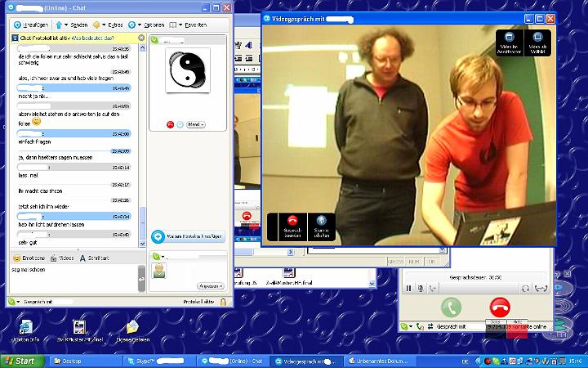The width and height of the screenshot is (588, 368).
Task: Dismiss the chat protocol info bar
Action: (141, 38)
